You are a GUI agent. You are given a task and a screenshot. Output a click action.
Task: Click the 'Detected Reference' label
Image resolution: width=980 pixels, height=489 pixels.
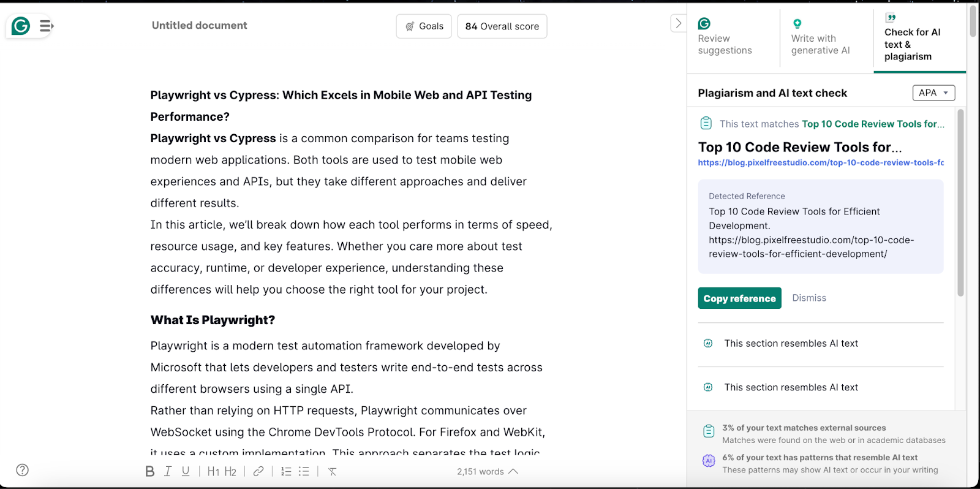[747, 196]
